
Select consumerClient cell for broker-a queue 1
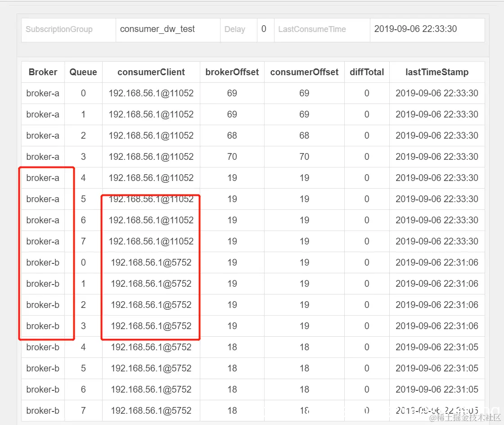pos(151,114)
